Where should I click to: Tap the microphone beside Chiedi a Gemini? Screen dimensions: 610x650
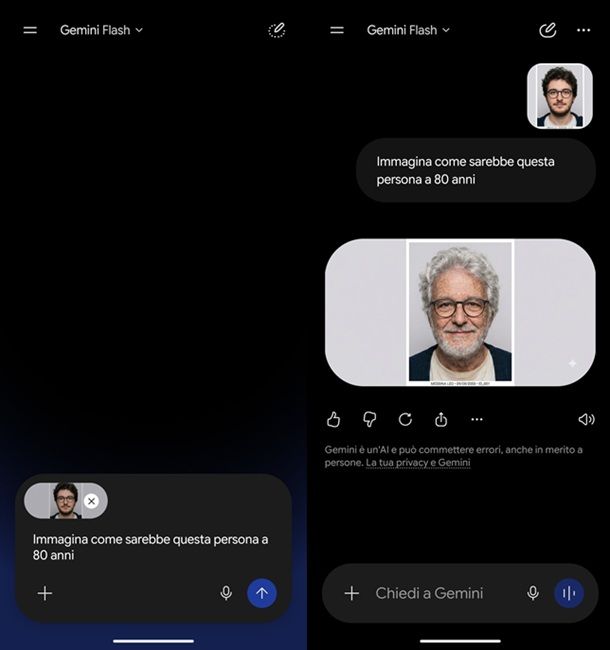click(533, 593)
